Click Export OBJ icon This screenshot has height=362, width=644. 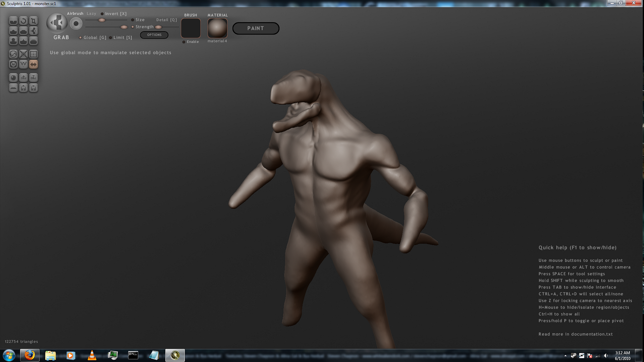click(x=34, y=78)
